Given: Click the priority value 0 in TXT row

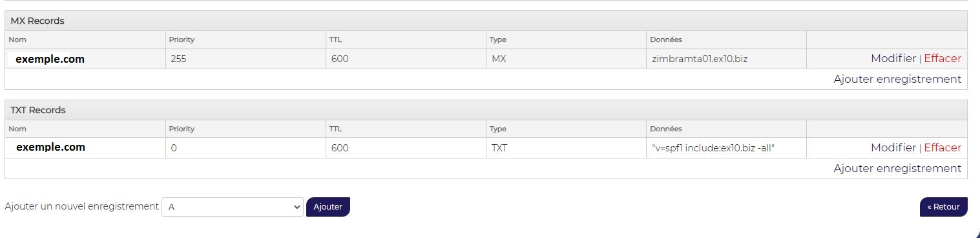Looking at the screenshot, I should point(174,148).
